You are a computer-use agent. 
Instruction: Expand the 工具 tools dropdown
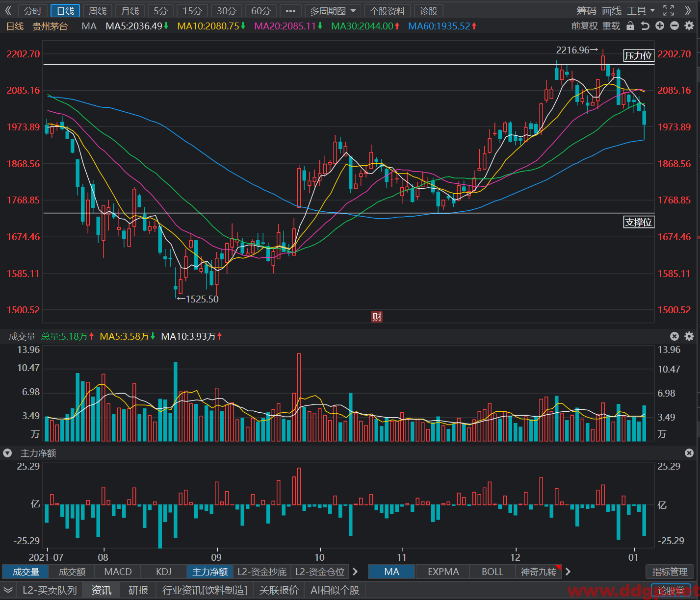click(x=641, y=11)
